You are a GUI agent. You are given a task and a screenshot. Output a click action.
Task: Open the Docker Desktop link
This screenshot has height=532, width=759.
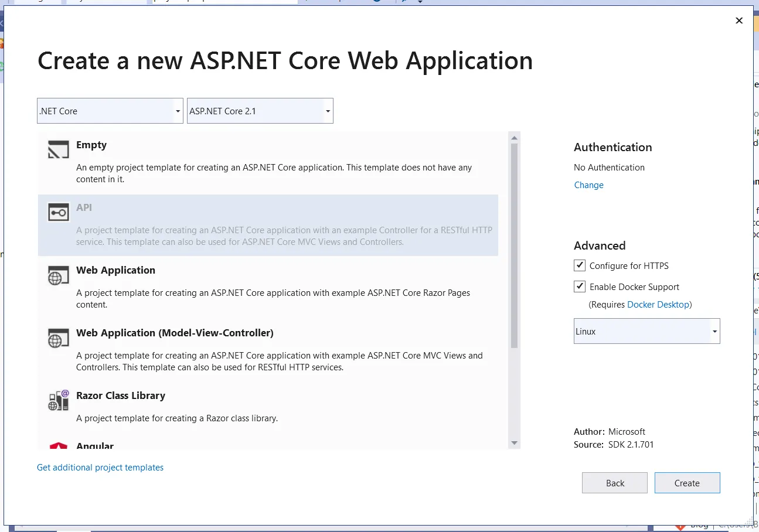pos(658,305)
